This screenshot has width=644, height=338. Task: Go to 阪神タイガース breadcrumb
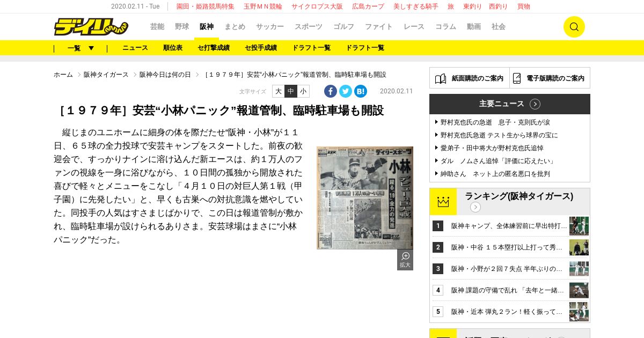106,75
